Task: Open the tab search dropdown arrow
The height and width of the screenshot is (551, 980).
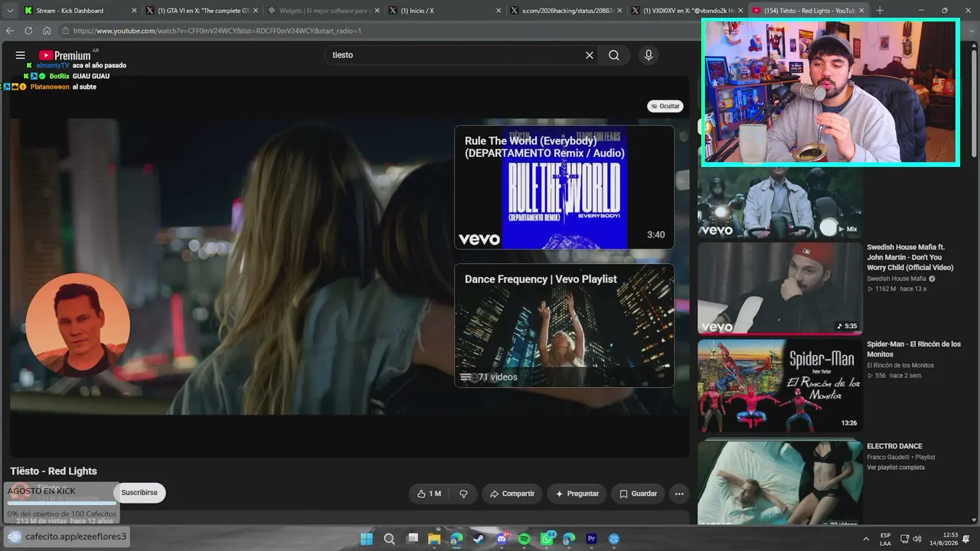Action: (x=10, y=11)
